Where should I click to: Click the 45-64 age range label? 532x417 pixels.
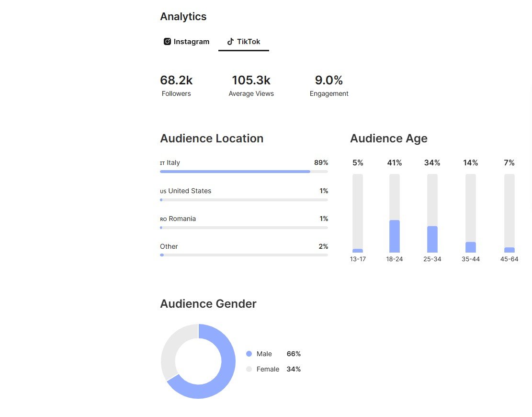509,259
